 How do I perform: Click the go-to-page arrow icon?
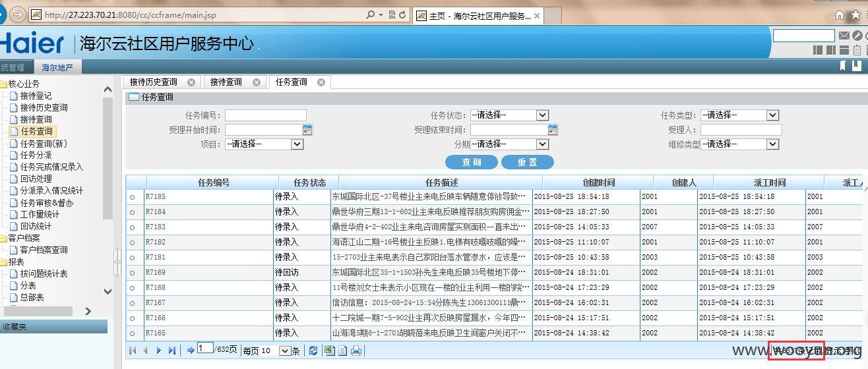pos(191,351)
